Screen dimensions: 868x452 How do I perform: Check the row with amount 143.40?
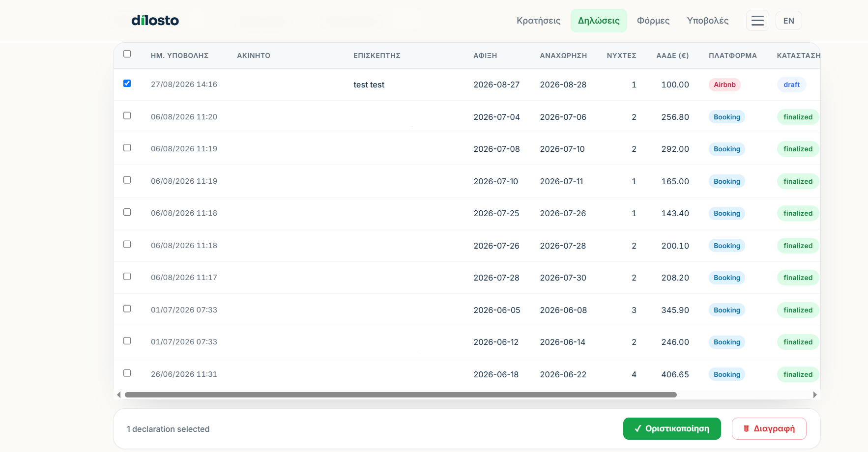127,212
